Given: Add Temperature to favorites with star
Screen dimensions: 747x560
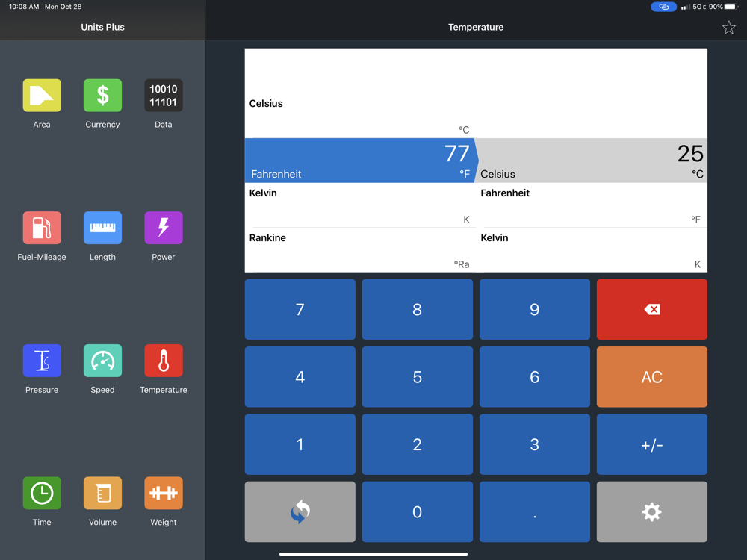Looking at the screenshot, I should (x=728, y=28).
